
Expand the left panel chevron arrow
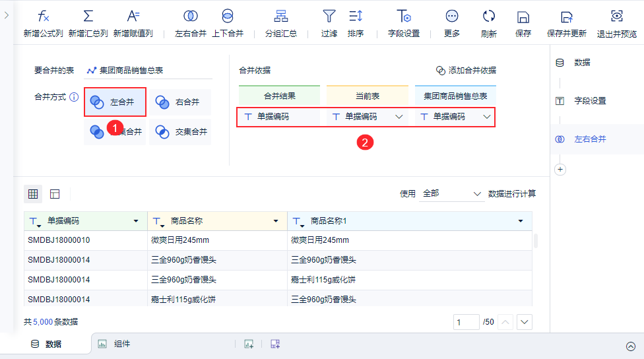coord(7,15)
